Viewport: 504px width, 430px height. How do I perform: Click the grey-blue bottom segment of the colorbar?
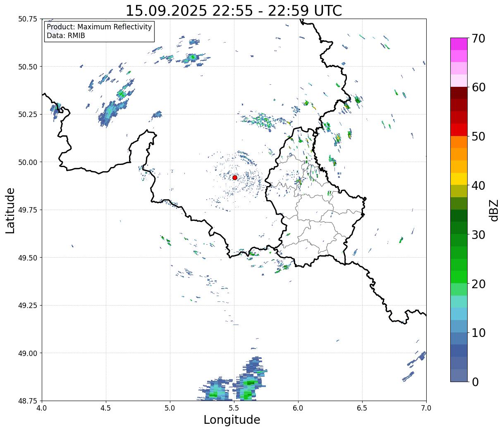pos(459,375)
